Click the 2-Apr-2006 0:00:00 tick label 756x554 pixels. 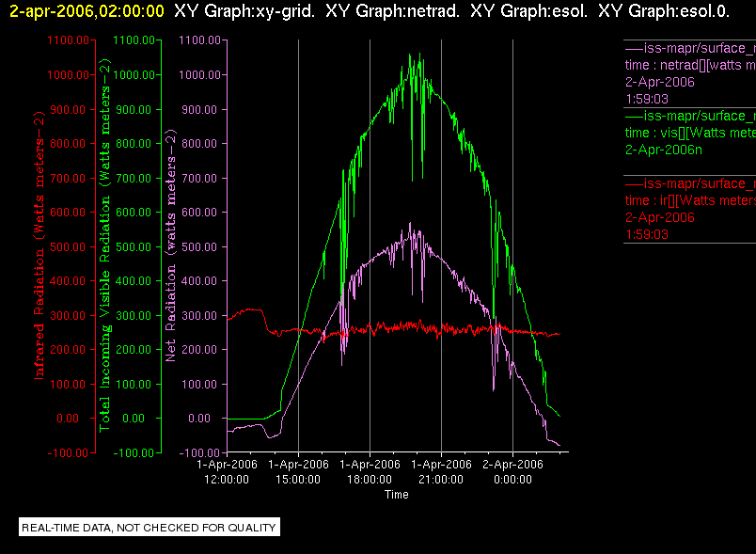click(x=512, y=472)
